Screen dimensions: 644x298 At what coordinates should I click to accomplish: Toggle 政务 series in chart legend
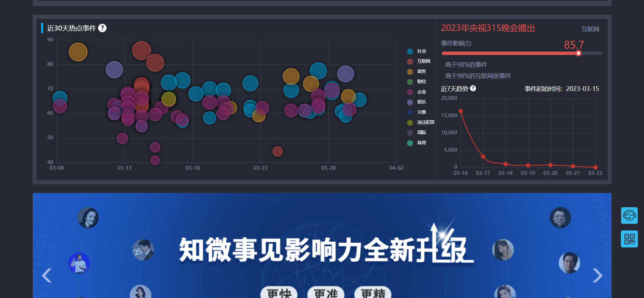[x=417, y=72]
